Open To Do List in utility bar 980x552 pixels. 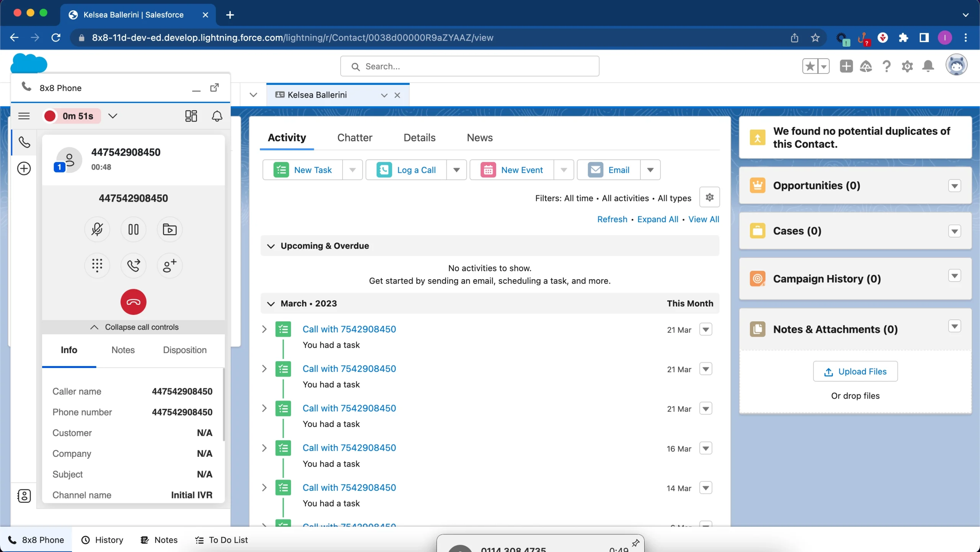click(221, 540)
